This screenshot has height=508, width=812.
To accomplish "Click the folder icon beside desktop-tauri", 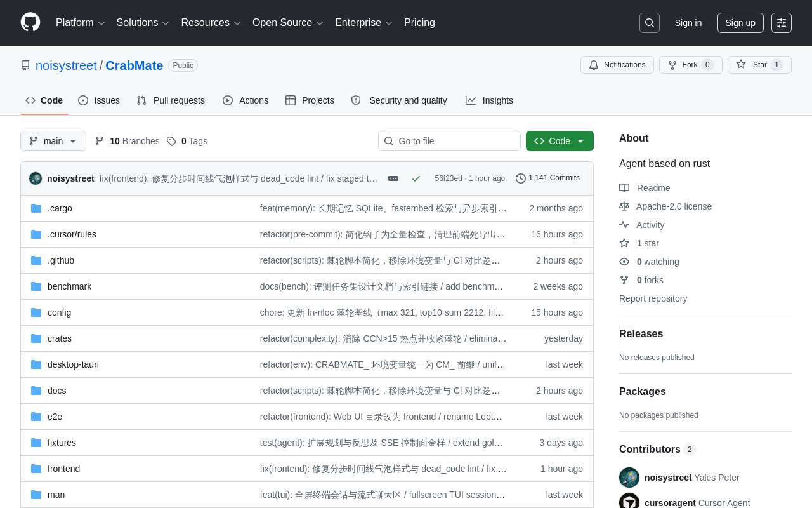I will click(36, 364).
